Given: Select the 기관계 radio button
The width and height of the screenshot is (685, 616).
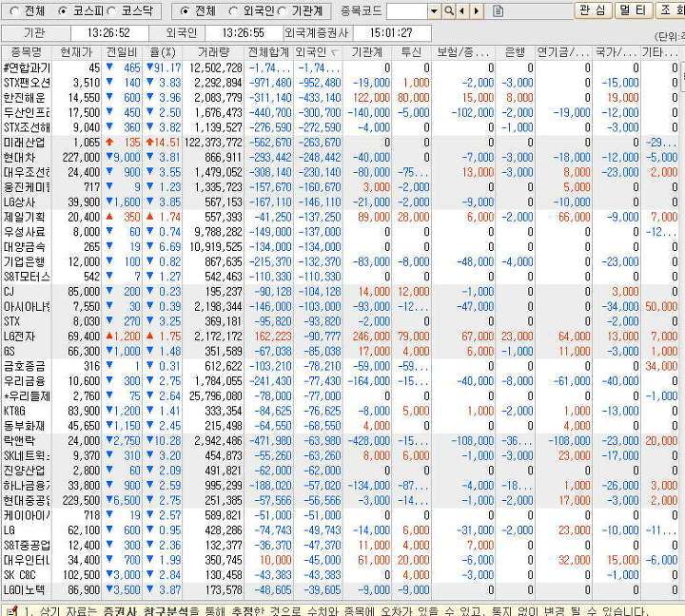Looking at the screenshot, I should click(282, 11).
